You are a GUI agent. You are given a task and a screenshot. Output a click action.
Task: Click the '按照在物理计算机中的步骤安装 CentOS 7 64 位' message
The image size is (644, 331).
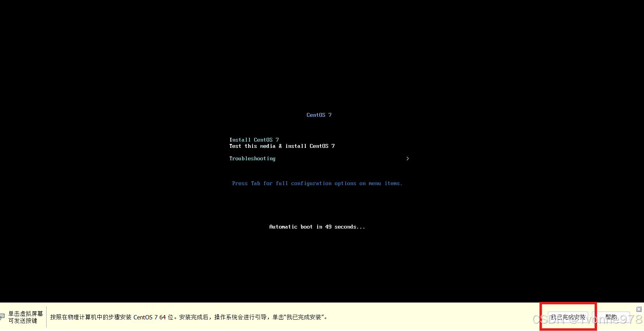[189, 317]
